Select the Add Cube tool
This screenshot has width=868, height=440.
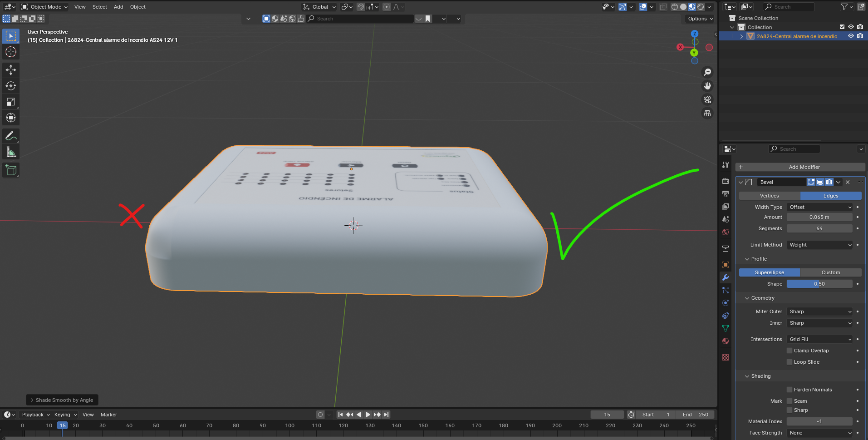[11, 170]
